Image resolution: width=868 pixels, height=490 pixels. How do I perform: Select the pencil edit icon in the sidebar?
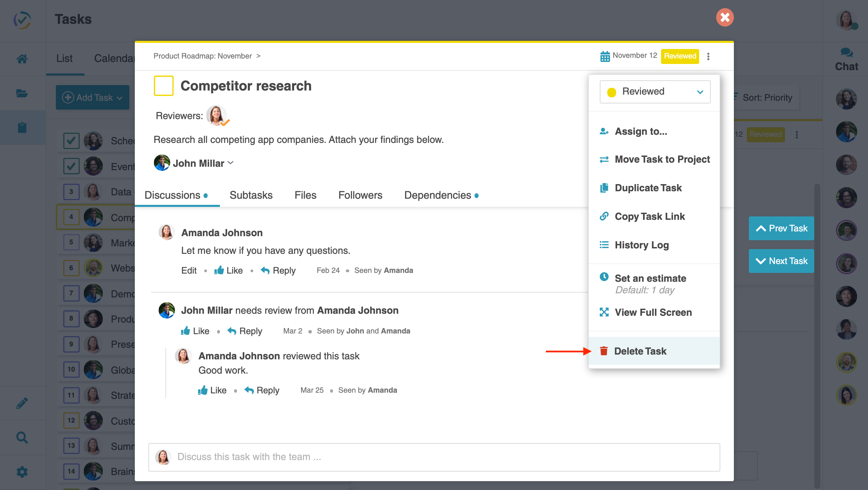22,403
